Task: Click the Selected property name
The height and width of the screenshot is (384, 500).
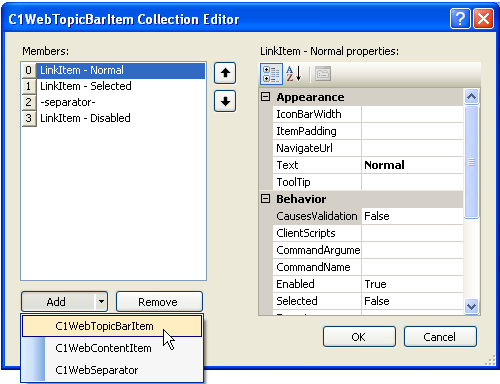Action: coord(317,301)
